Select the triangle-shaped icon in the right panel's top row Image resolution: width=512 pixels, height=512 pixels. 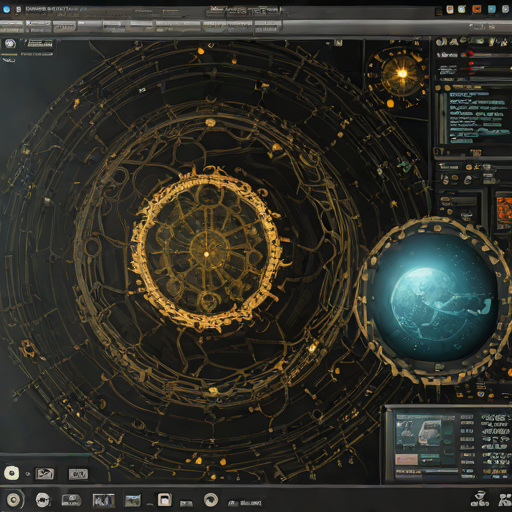[x=453, y=42]
